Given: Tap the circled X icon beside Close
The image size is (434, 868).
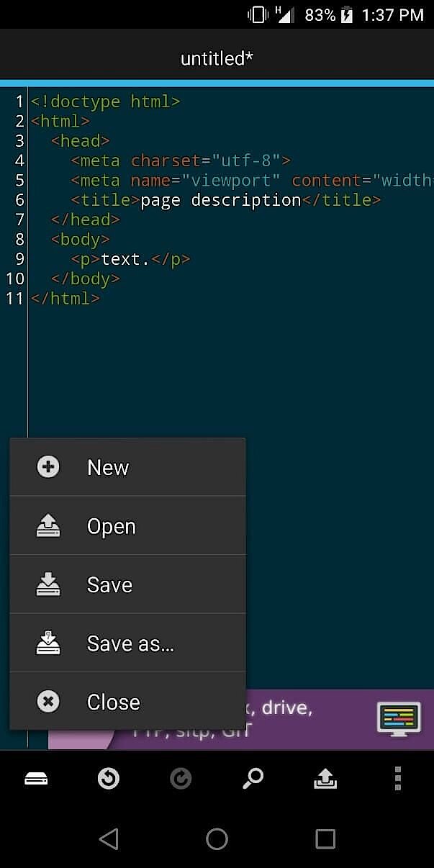Looking at the screenshot, I should click(48, 702).
